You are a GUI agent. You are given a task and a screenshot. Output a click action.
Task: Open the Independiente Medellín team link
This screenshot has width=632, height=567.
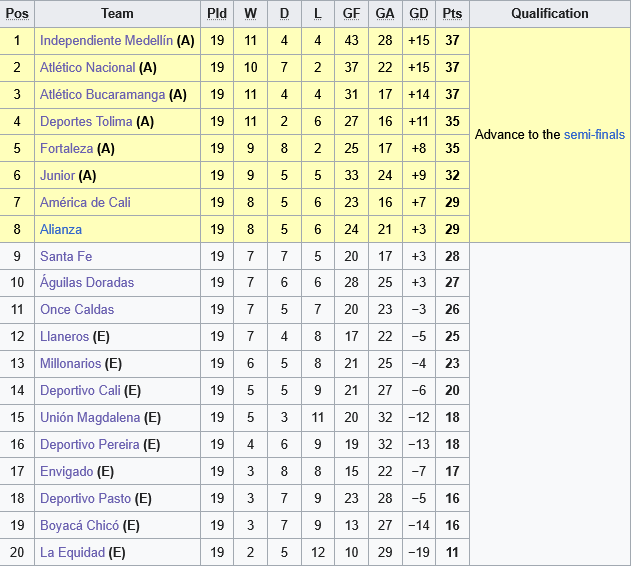[105, 41]
